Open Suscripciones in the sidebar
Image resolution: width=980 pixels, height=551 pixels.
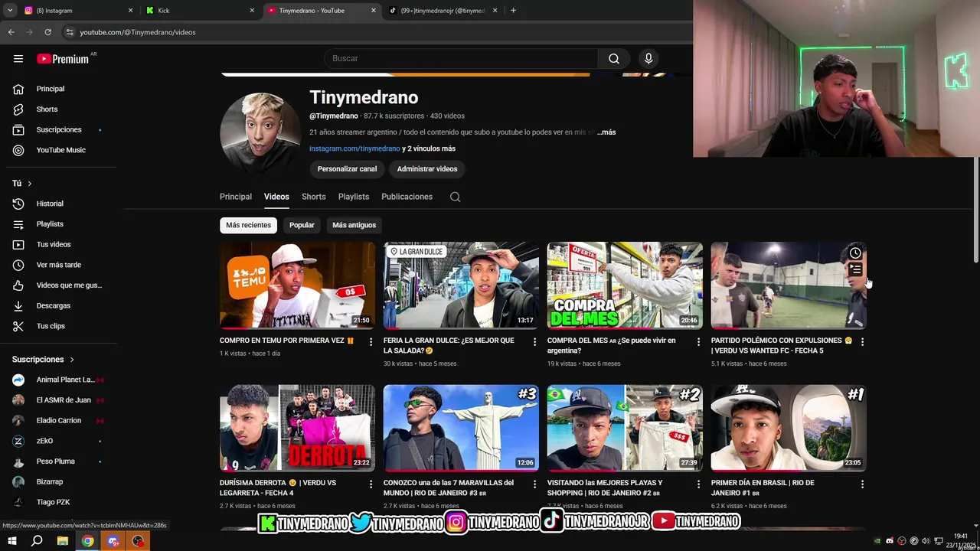pyautogui.click(x=58, y=130)
